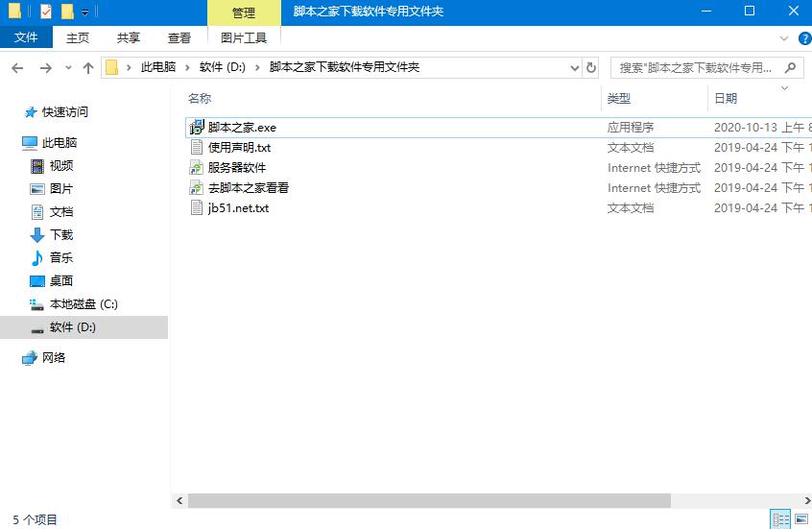This screenshot has width=812, height=529.
Task: Select the file name 使用声明.txt
Action: (x=239, y=148)
